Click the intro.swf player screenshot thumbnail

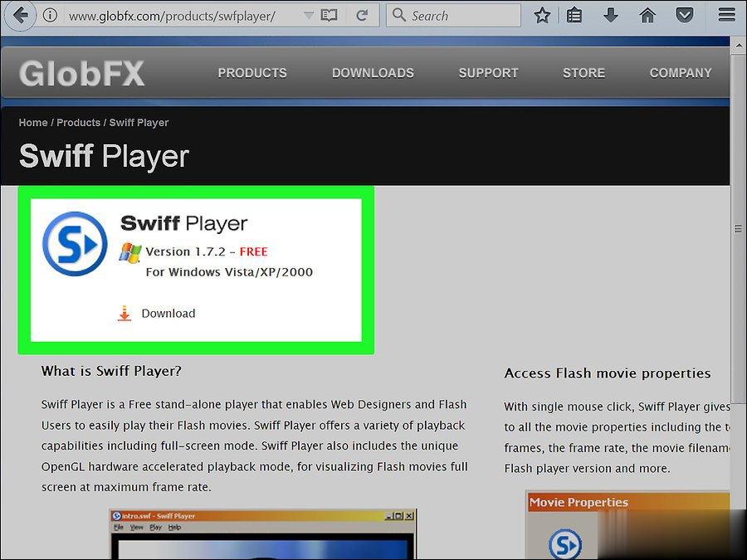tap(262, 534)
